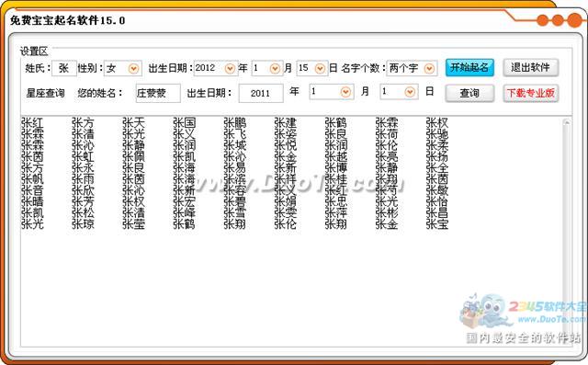Image resolution: width=588 pixels, height=365 pixels.
Task: Select the name 张姿 in the results
Action: click(x=286, y=134)
